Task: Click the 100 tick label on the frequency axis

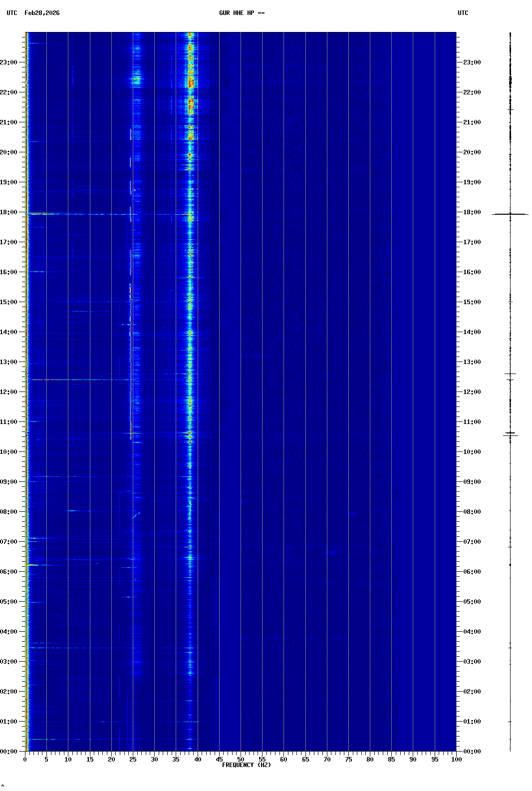Action: coord(456,760)
